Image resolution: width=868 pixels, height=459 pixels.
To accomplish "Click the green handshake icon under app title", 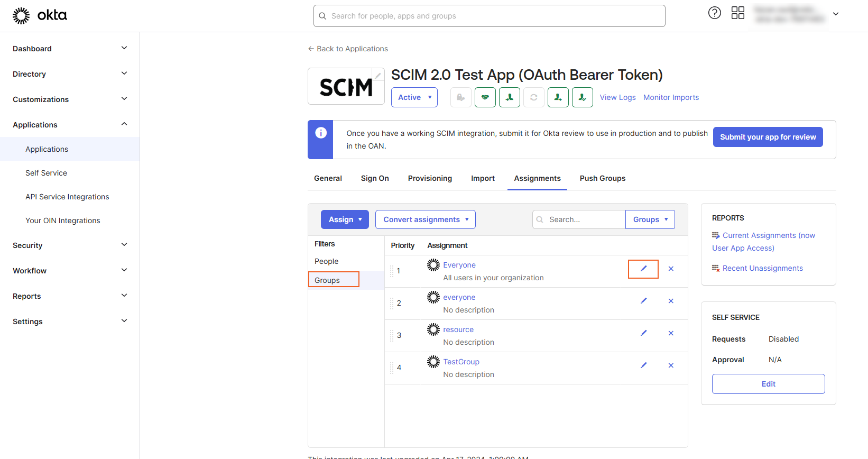I will pos(485,97).
